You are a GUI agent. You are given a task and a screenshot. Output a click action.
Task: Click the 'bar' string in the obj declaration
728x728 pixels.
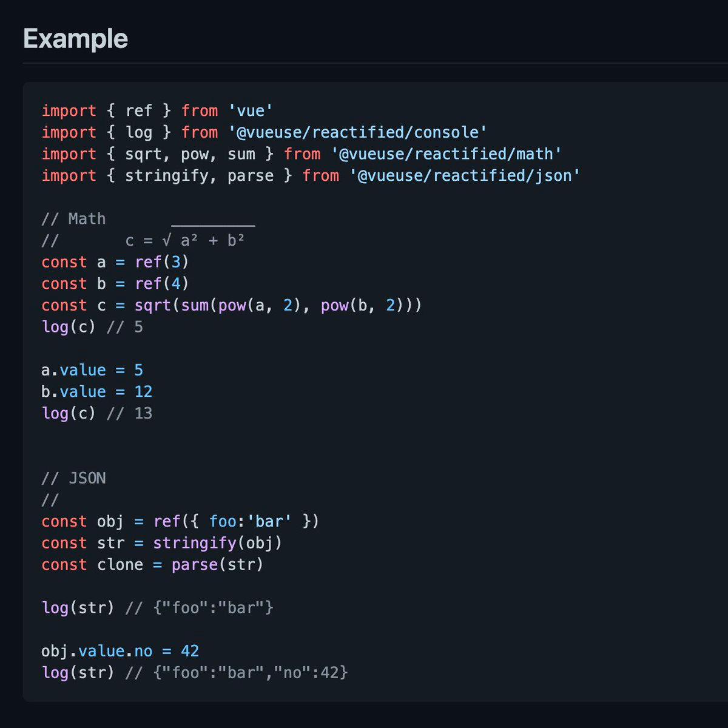point(269,522)
